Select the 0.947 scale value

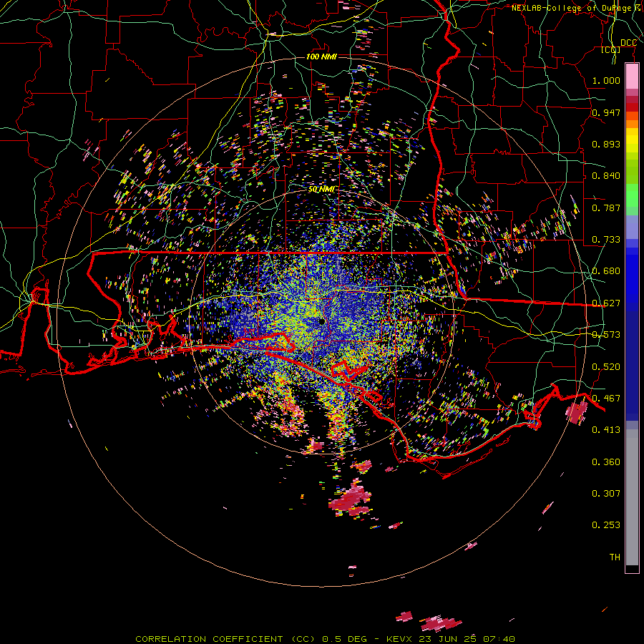pos(606,112)
